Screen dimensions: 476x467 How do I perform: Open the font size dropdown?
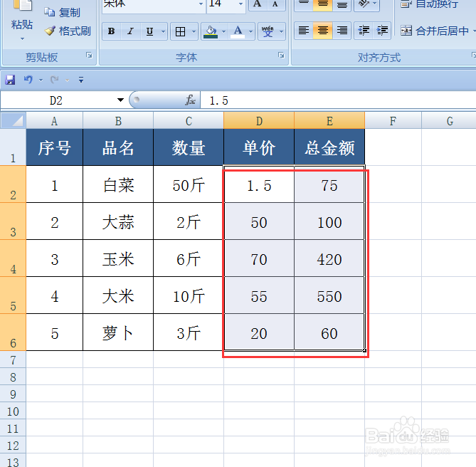(x=240, y=4)
